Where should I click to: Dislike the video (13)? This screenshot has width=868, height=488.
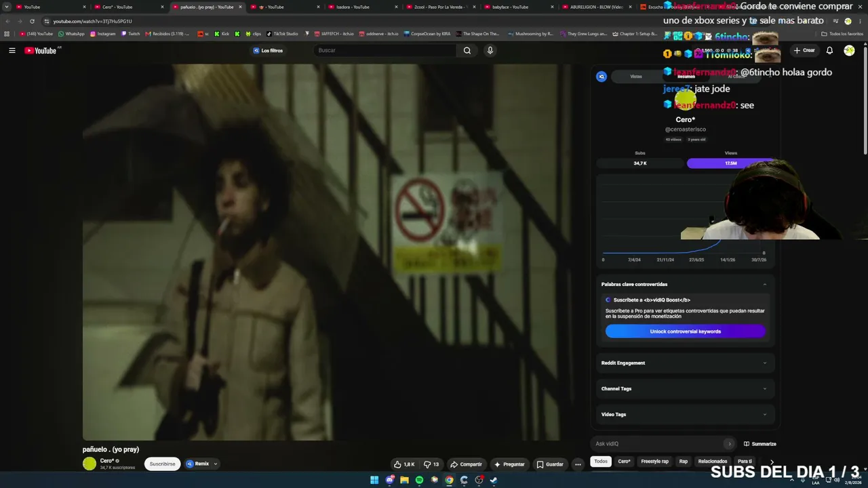tap(431, 464)
